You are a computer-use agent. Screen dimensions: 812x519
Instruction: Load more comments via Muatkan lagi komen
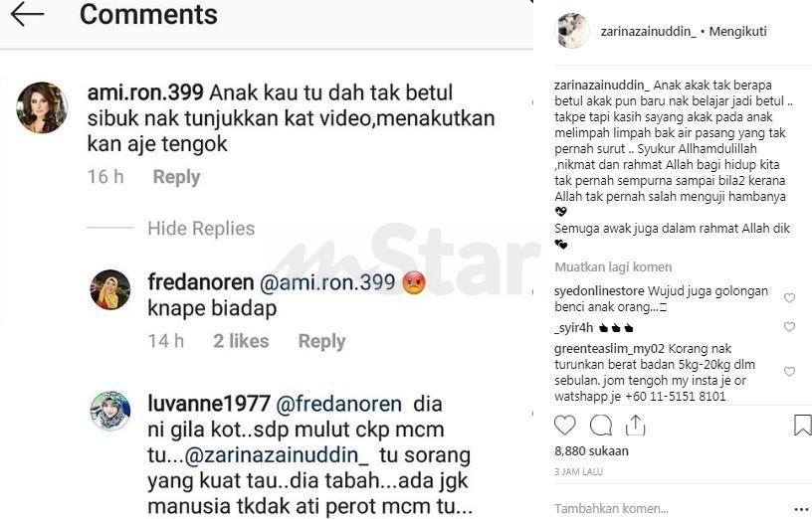613,267
